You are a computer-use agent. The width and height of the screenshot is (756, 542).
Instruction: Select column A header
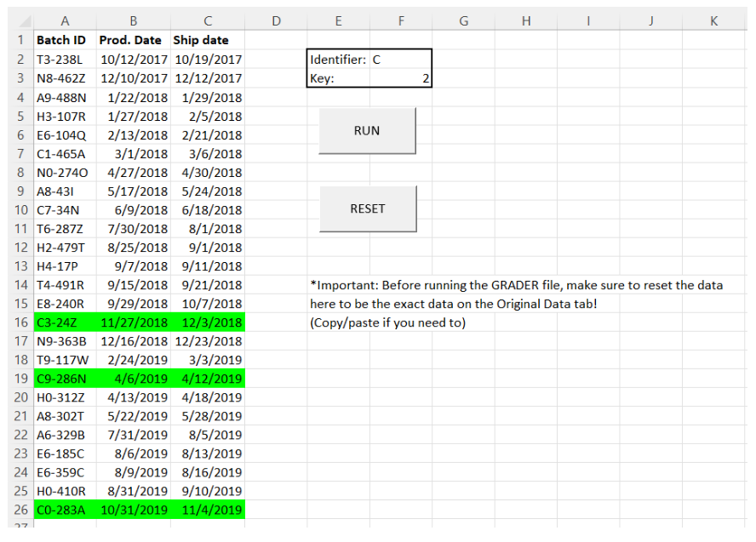click(65, 19)
